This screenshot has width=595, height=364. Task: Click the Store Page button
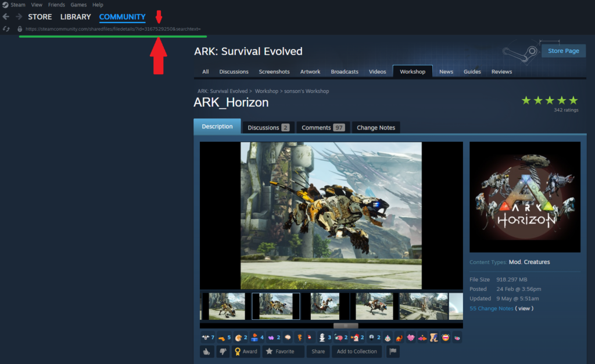click(563, 51)
